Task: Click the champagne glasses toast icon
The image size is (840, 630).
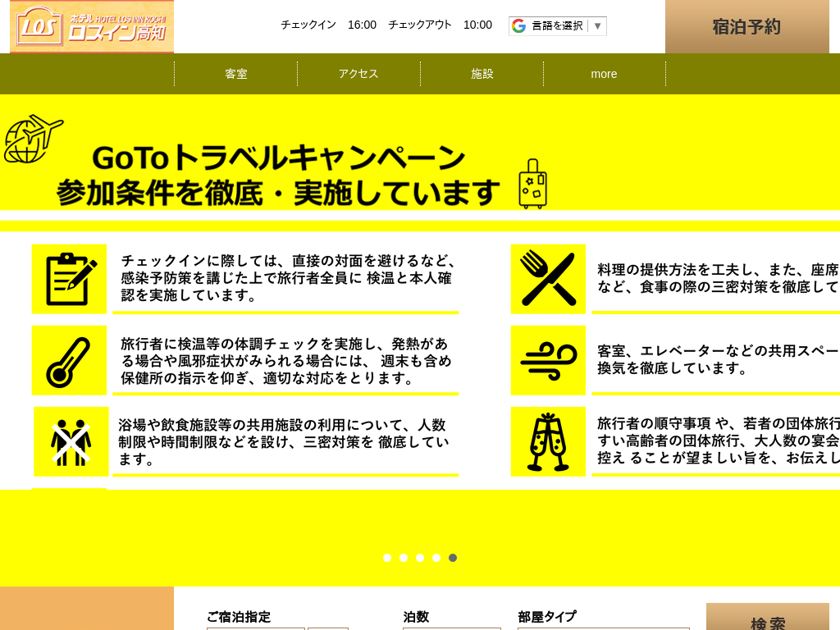Action: (548, 442)
